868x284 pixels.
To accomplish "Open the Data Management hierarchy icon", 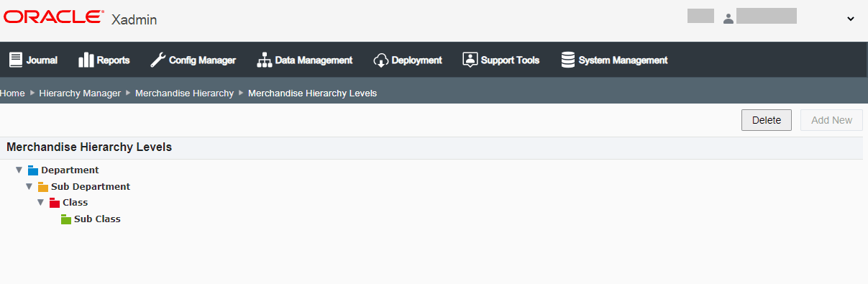I will coord(264,60).
